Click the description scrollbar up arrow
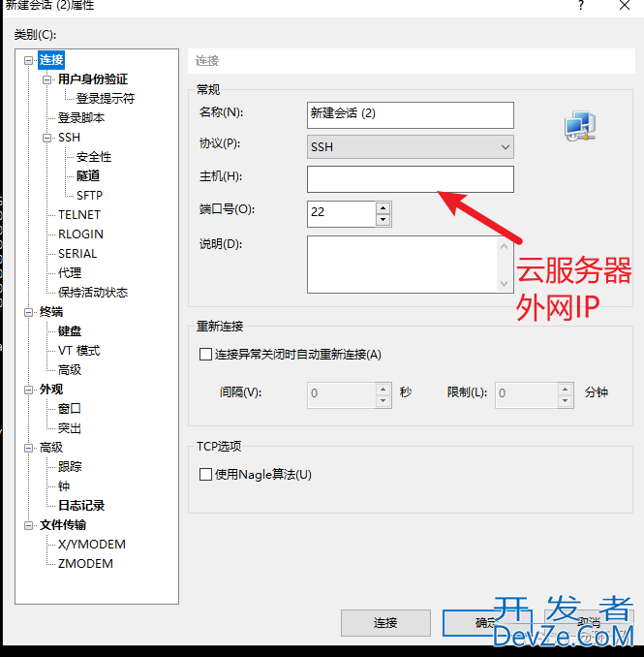The image size is (644, 657). pyautogui.click(x=505, y=246)
